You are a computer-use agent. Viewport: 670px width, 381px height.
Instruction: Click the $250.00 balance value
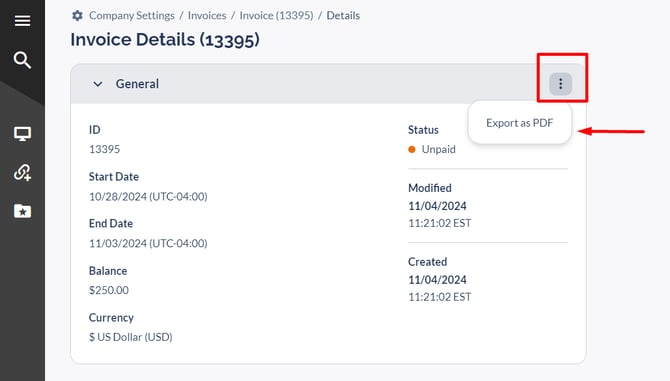[x=109, y=290]
